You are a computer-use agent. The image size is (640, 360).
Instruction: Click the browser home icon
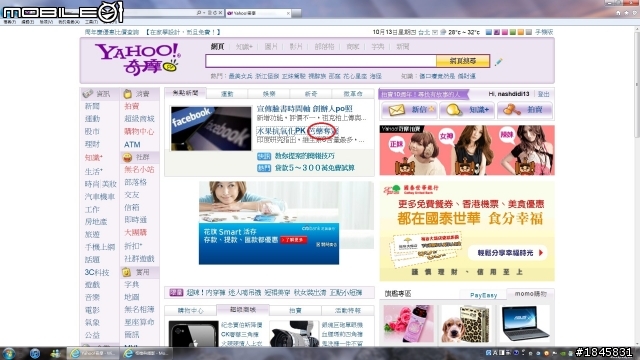tap(618, 13)
